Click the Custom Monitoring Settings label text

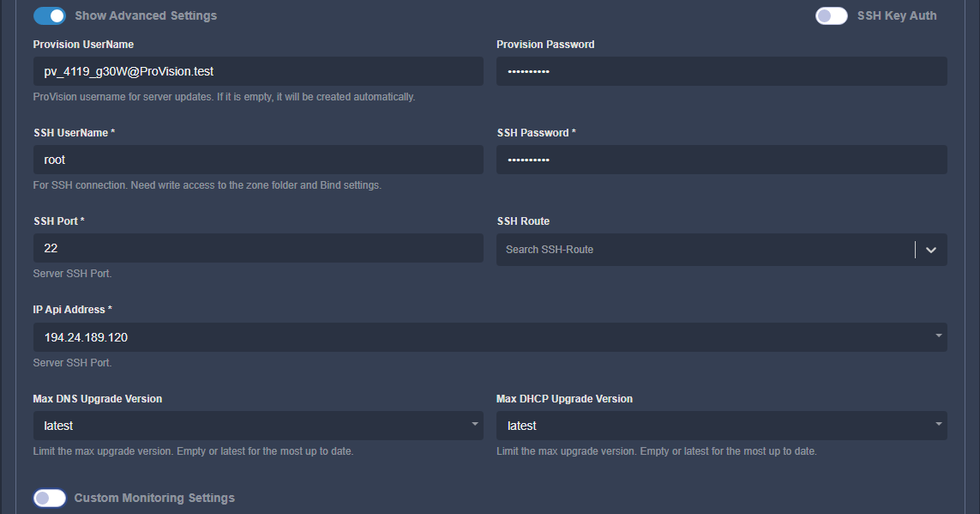pos(154,498)
